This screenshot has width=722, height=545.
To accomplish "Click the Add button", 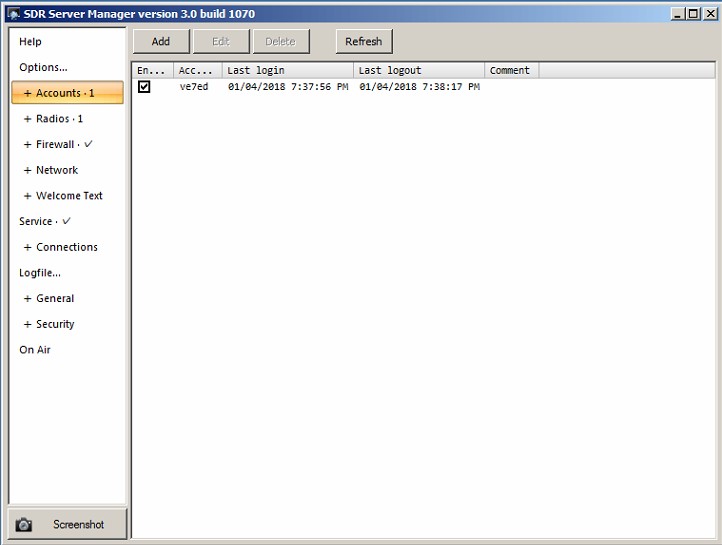I will point(161,41).
